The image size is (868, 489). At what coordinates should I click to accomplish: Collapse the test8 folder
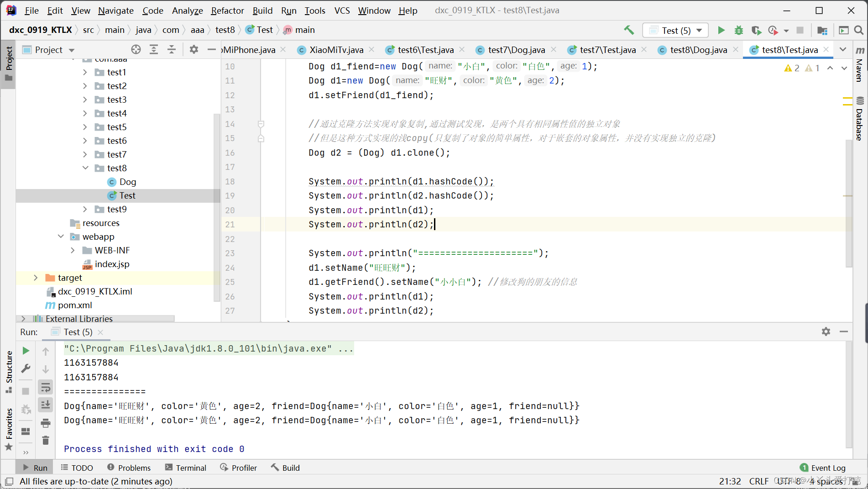85,168
